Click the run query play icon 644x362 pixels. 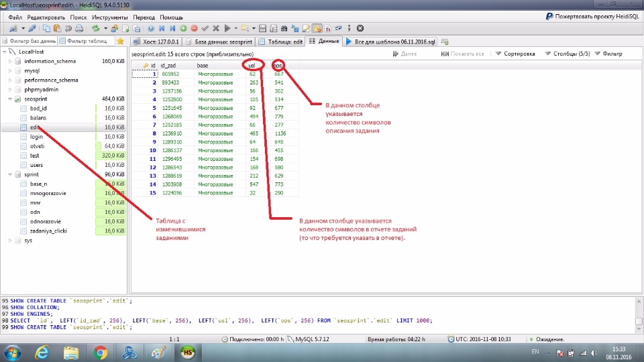point(227,28)
